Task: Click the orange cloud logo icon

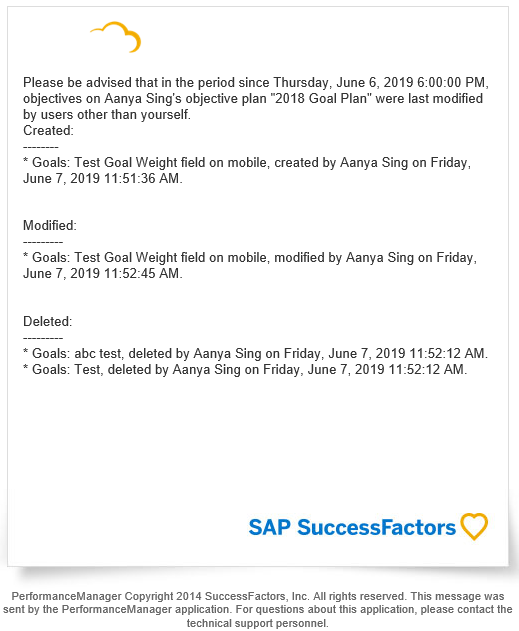Action: click(116, 37)
